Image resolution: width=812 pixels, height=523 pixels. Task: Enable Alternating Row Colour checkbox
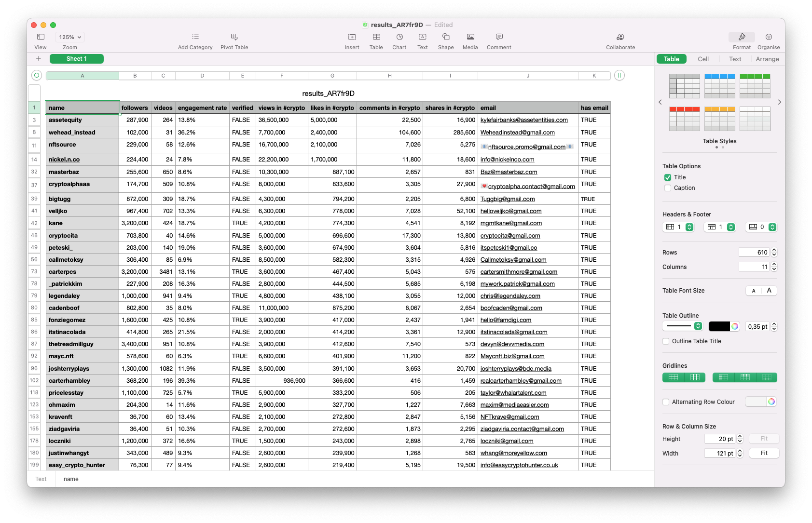666,402
